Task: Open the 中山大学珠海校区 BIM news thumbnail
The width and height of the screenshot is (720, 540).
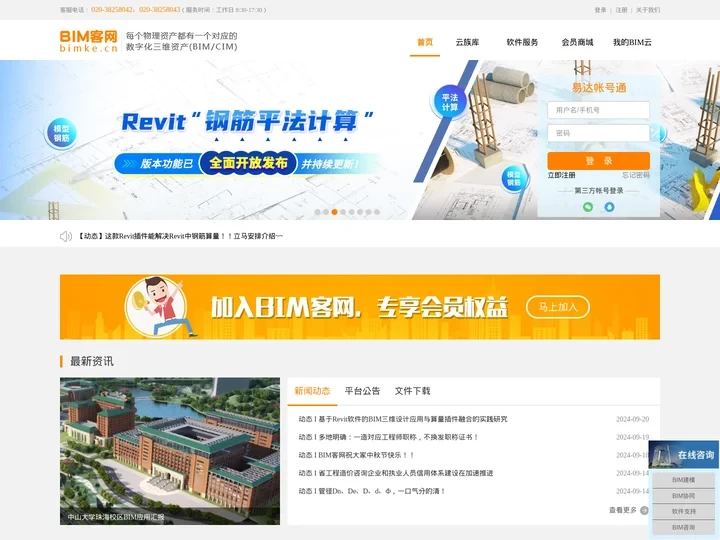Action: 170,451
